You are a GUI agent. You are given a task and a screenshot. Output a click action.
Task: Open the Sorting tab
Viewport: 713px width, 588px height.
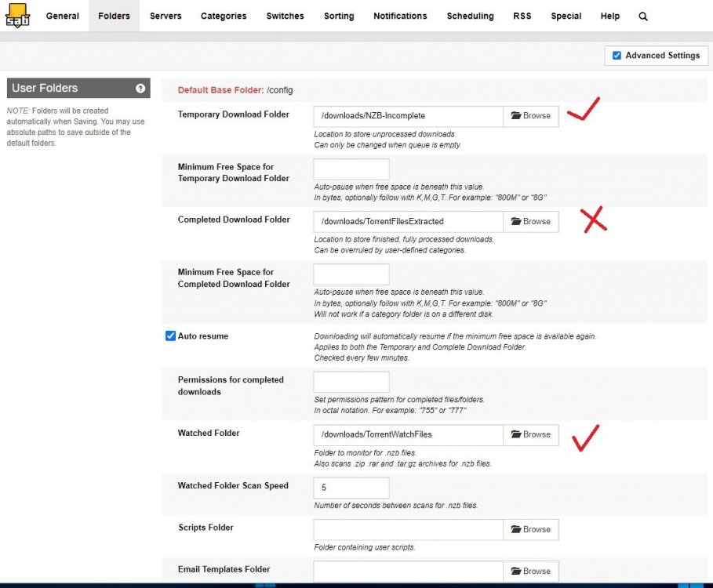point(339,16)
